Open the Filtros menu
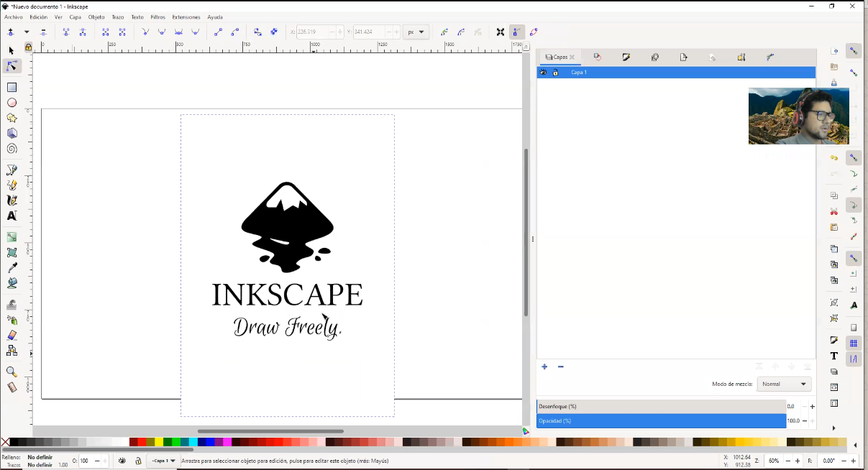The height and width of the screenshot is (470, 868). [157, 17]
